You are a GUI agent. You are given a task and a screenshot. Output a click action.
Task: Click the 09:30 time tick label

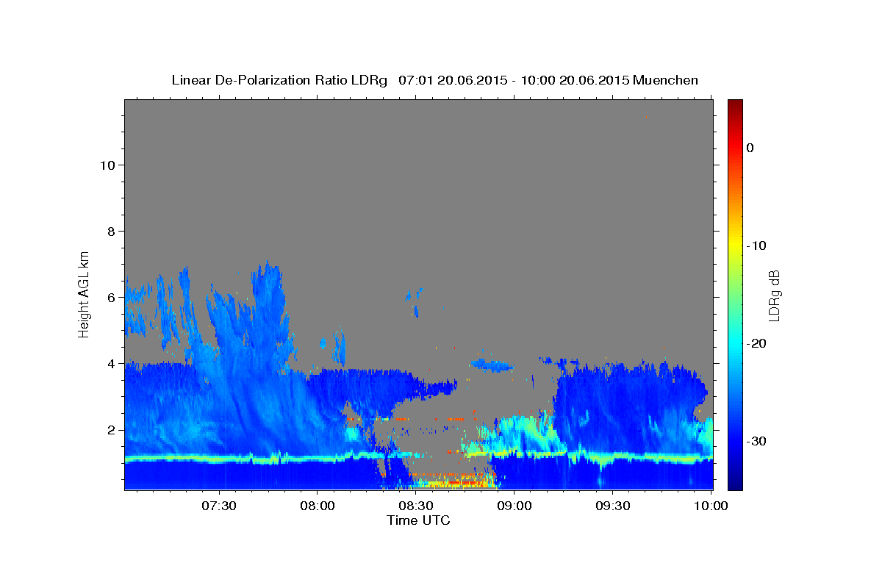tap(613, 506)
